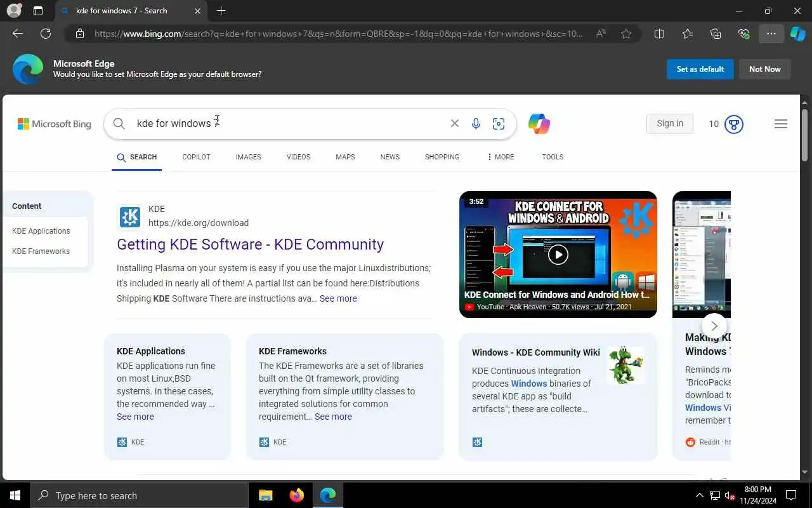Screen dimensions: 812x508
Task: Click the kde.org/download URL
Action: click(x=199, y=223)
